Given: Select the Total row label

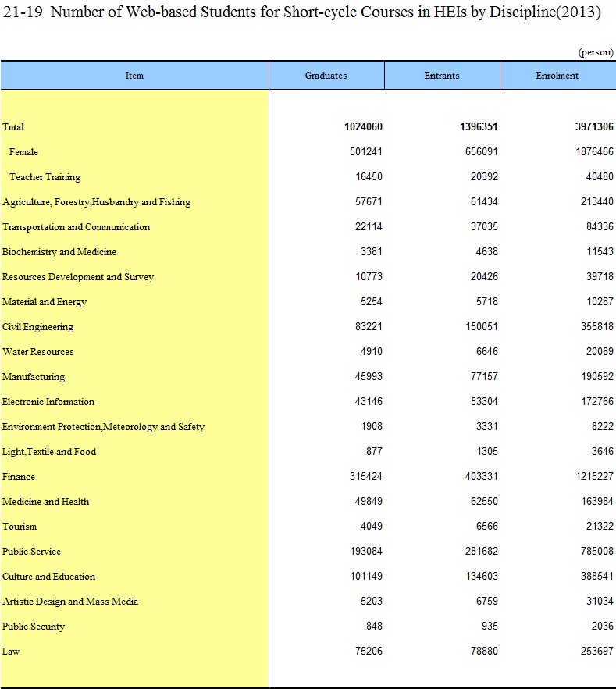Looking at the screenshot, I should click(13, 127).
